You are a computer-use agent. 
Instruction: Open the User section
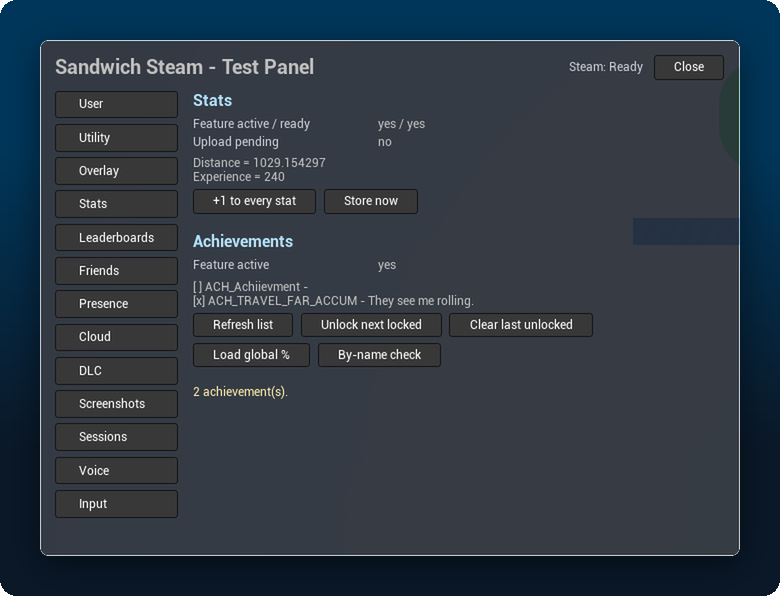(x=116, y=104)
